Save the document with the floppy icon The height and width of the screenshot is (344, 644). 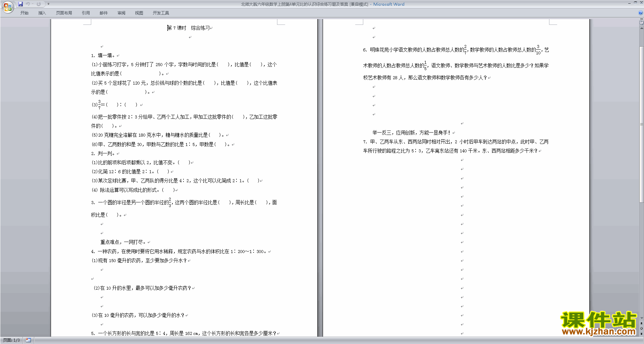[20, 4]
